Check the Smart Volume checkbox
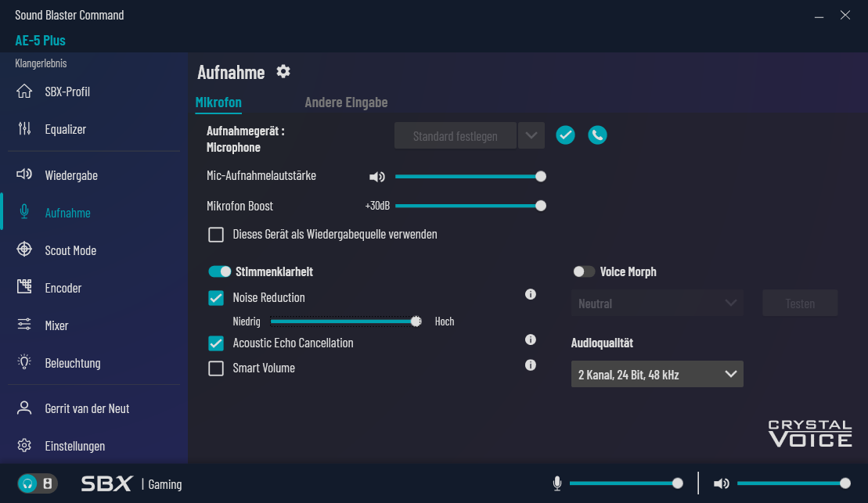The width and height of the screenshot is (868, 503). tap(216, 368)
